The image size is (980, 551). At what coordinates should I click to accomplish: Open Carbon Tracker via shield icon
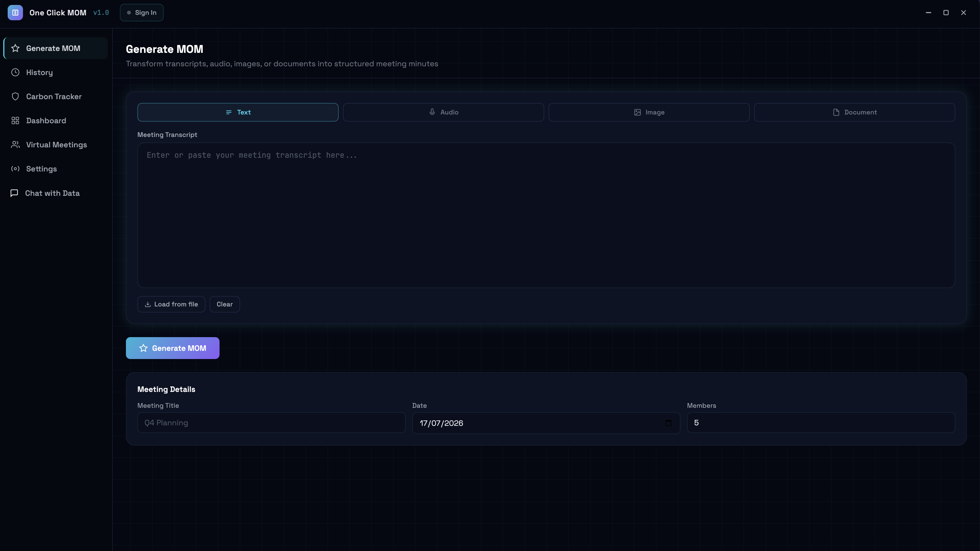pyautogui.click(x=15, y=96)
